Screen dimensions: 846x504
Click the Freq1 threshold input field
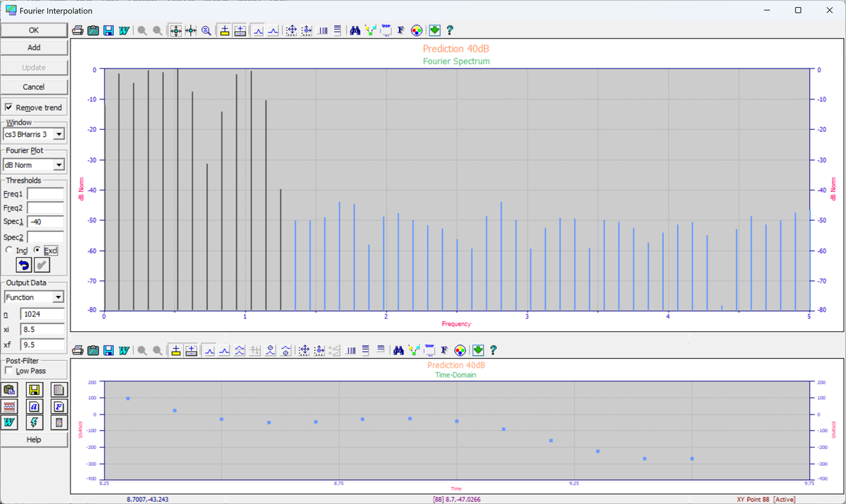46,194
